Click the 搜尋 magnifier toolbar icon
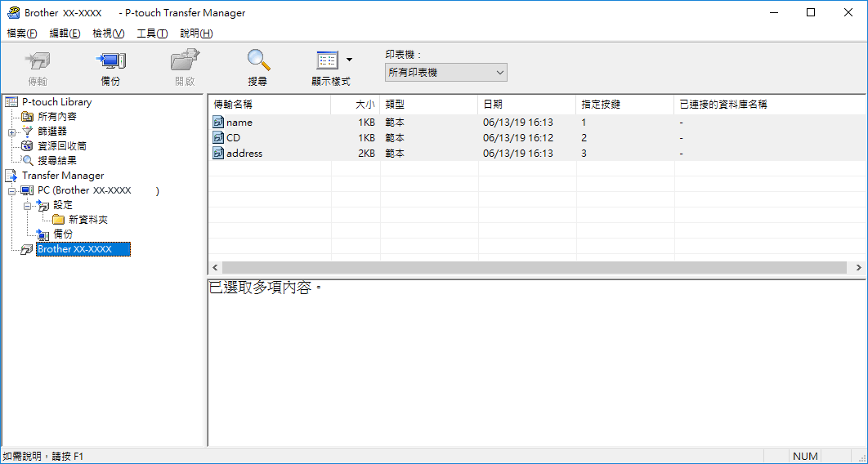The width and height of the screenshot is (868, 464). coord(258,60)
